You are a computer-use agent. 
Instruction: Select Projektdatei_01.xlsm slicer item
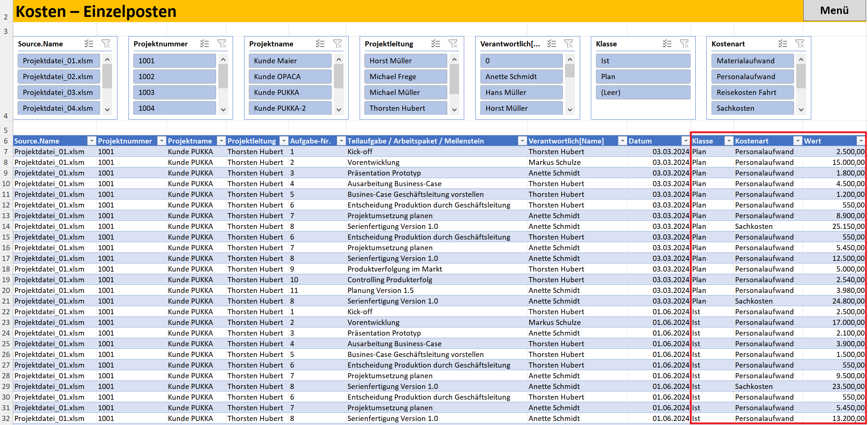59,61
